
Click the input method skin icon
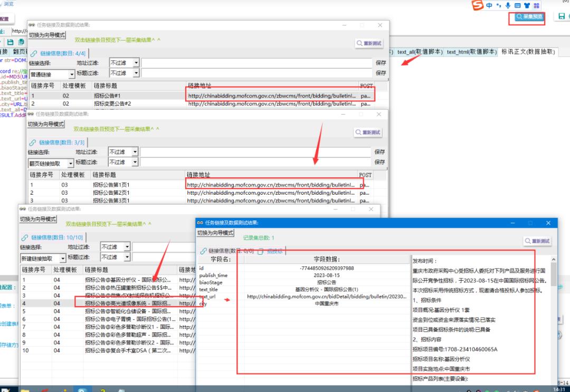coord(527,5)
